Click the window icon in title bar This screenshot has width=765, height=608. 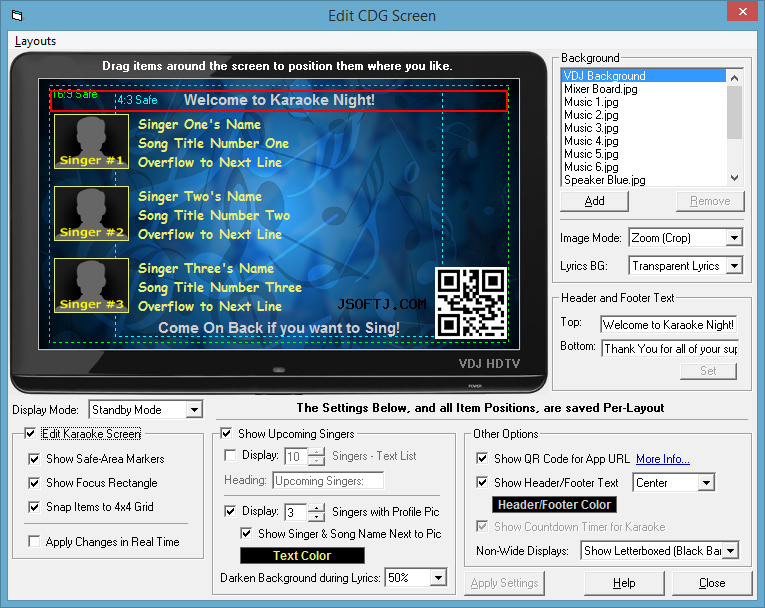tap(17, 16)
